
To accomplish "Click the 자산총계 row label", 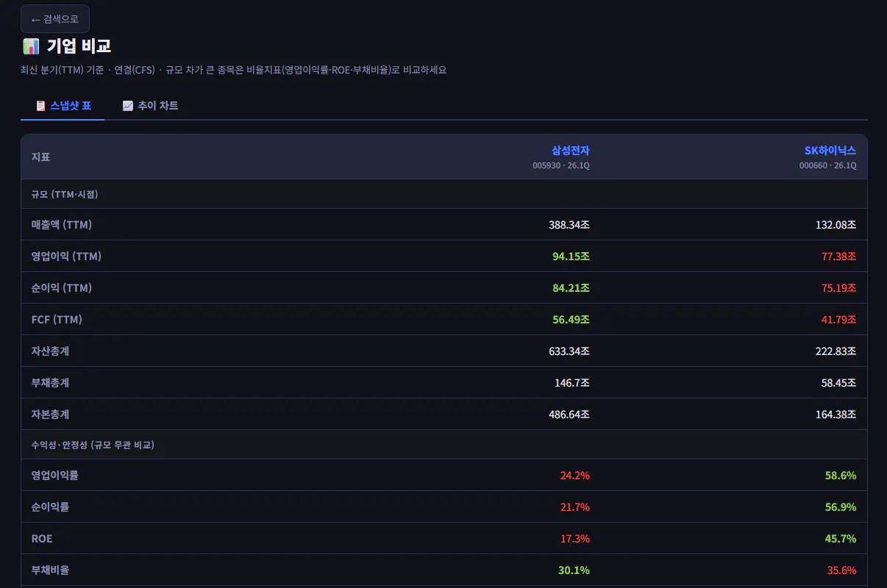I will pyautogui.click(x=50, y=351).
